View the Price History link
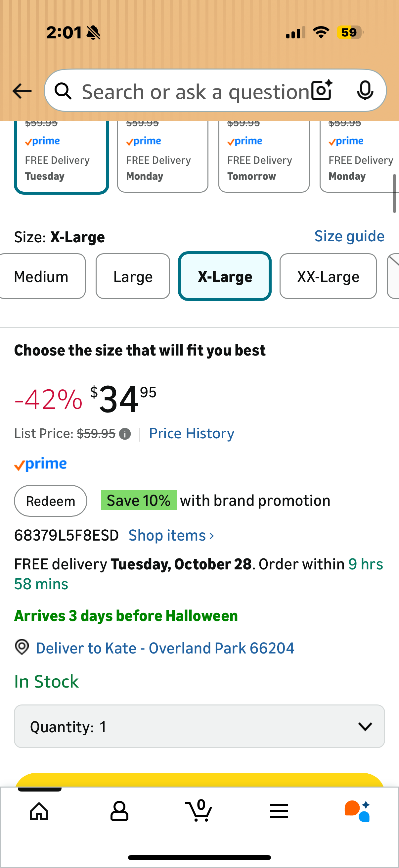Screen dimensions: 399x868 pos(191,433)
